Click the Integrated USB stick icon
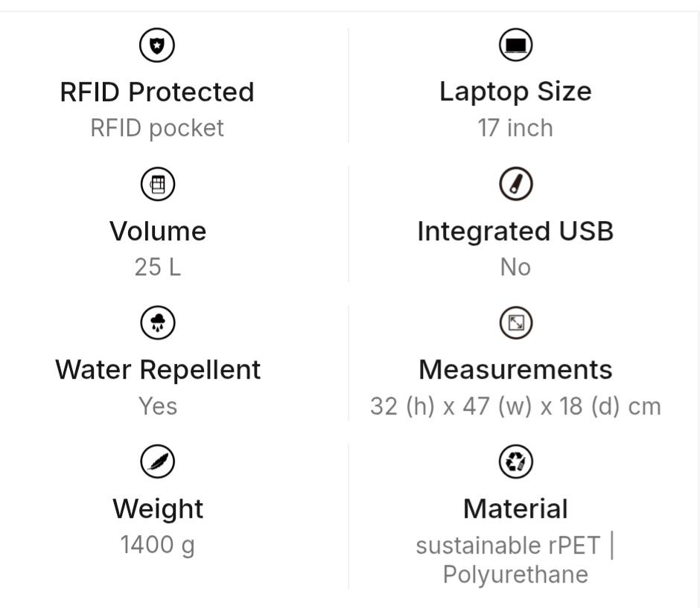This screenshot has width=700, height=608. 515,184
